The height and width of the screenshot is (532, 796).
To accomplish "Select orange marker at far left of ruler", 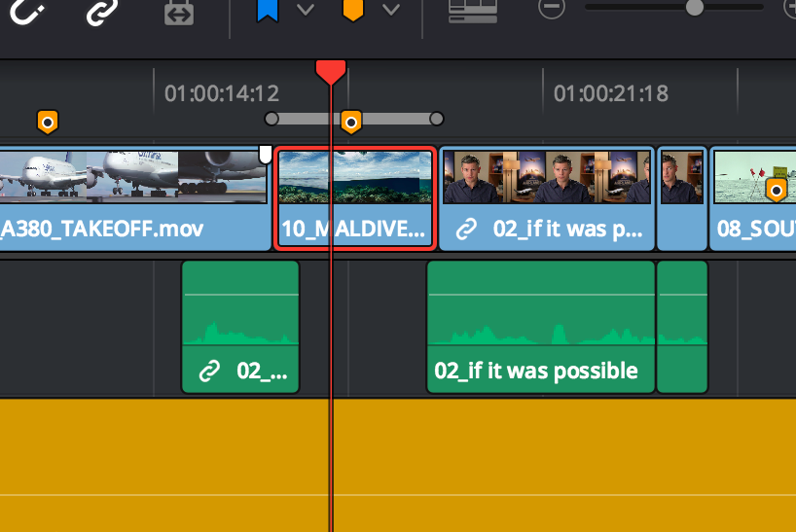I will (x=47, y=122).
